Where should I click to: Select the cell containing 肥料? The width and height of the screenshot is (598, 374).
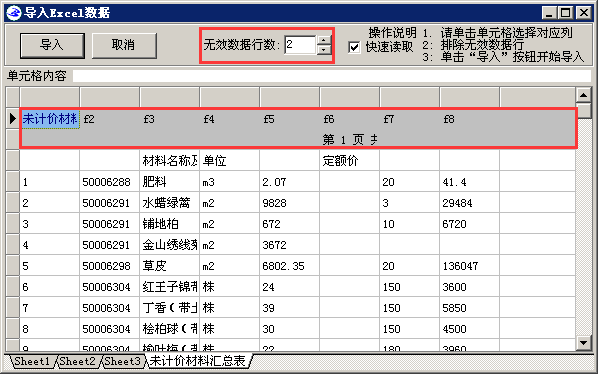pos(169,182)
